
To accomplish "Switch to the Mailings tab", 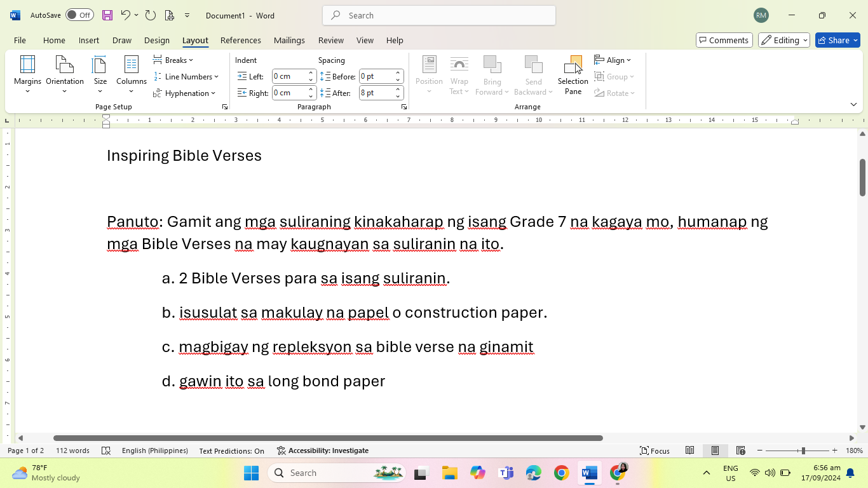I will click(x=289, y=40).
